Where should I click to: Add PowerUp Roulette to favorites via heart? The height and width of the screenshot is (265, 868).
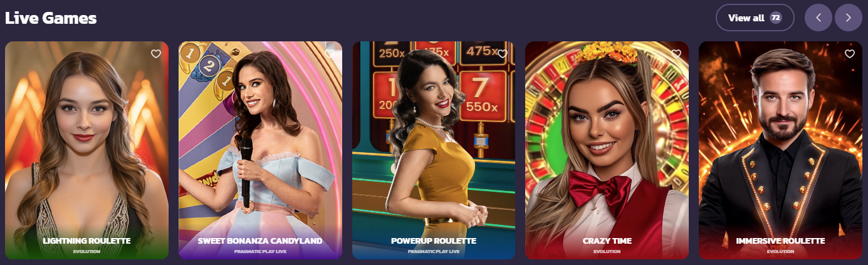503,54
